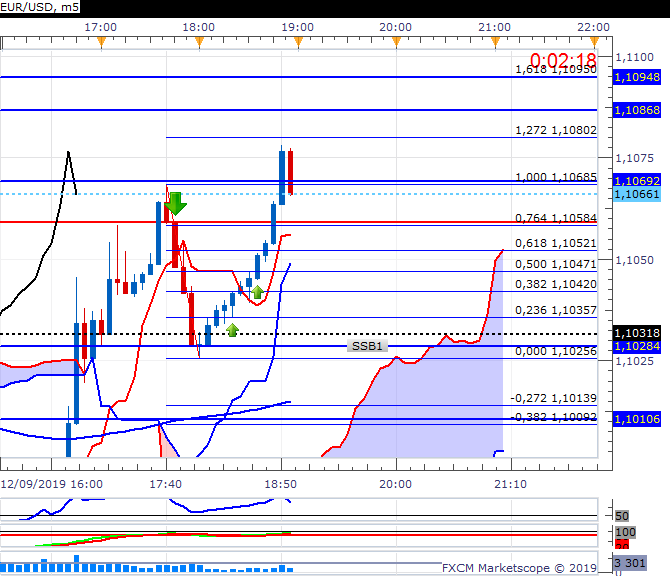Click the 1,10318 black price label
Image resolution: width=670 pixels, height=576 pixels.
point(637,333)
